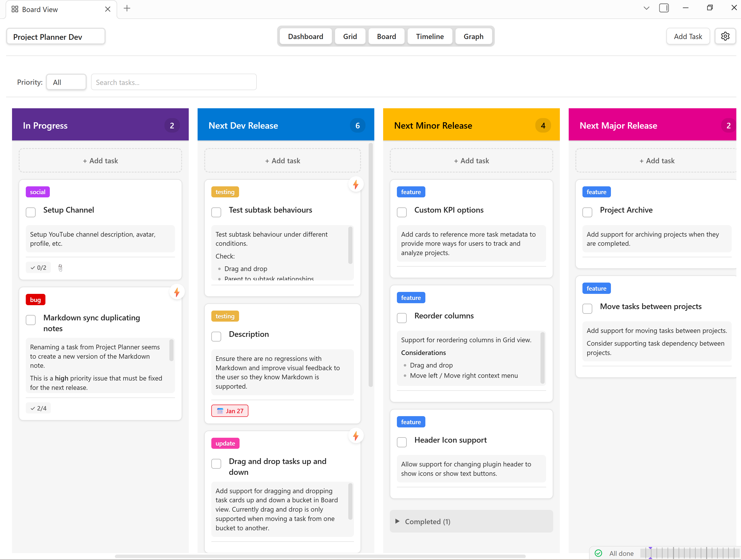This screenshot has width=741, height=560.
Task: Open new tab with plus icon
Action: point(127,8)
